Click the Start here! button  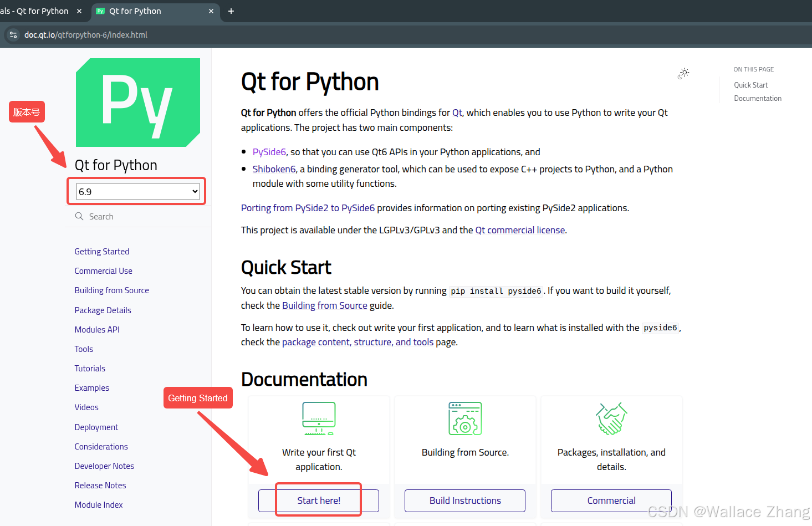319,501
